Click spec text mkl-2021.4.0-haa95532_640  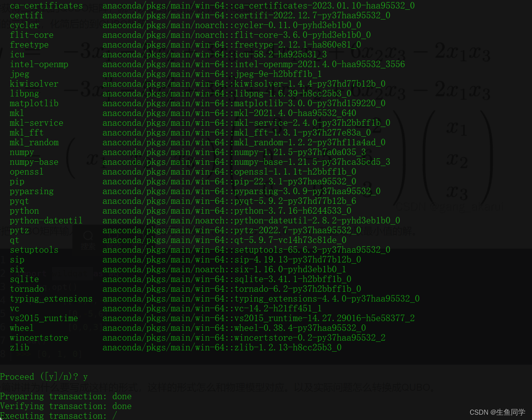point(295,113)
